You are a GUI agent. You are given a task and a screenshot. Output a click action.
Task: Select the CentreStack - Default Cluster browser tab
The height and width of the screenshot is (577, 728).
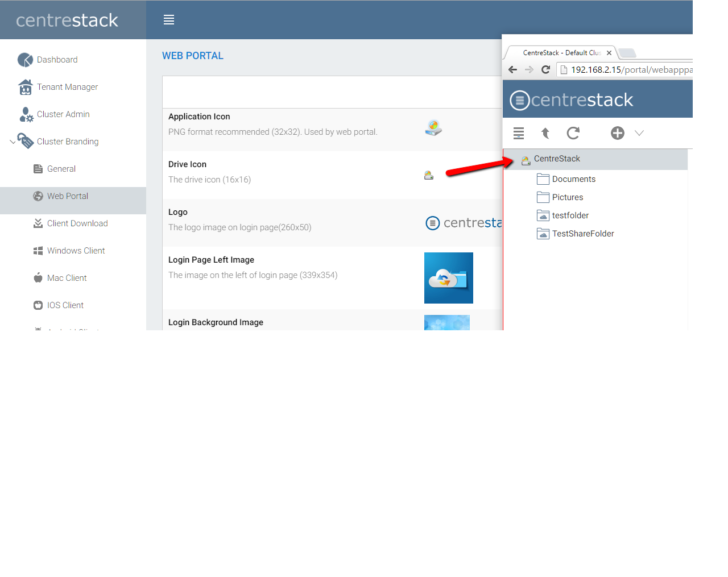pyautogui.click(x=562, y=53)
